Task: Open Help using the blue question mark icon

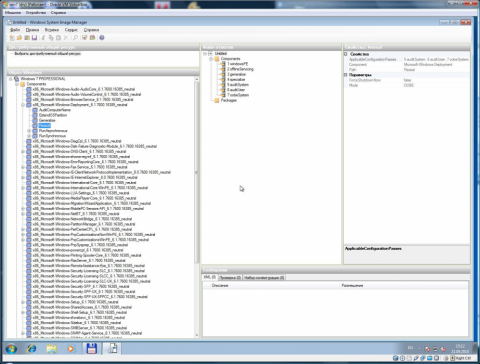Action: coord(102,38)
